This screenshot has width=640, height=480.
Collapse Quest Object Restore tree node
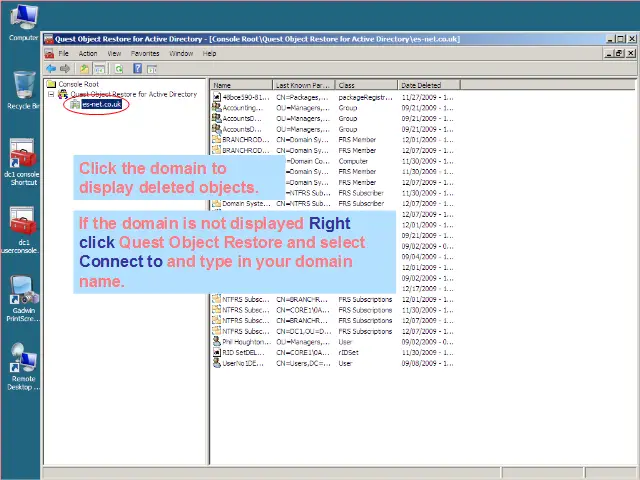pyautogui.click(x=51, y=94)
